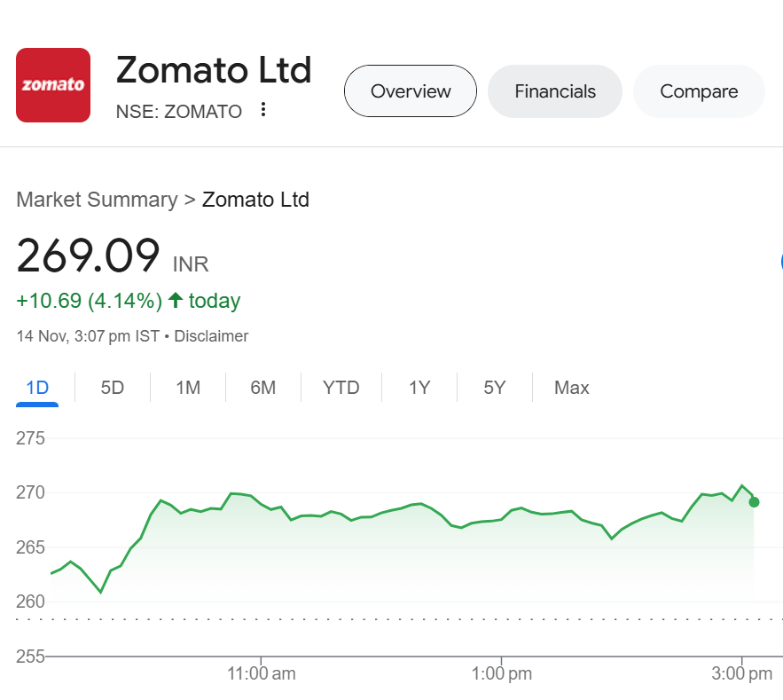Click the Zomato logo
Image resolution: width=783 pixels, height=700 pixels.
52,84
